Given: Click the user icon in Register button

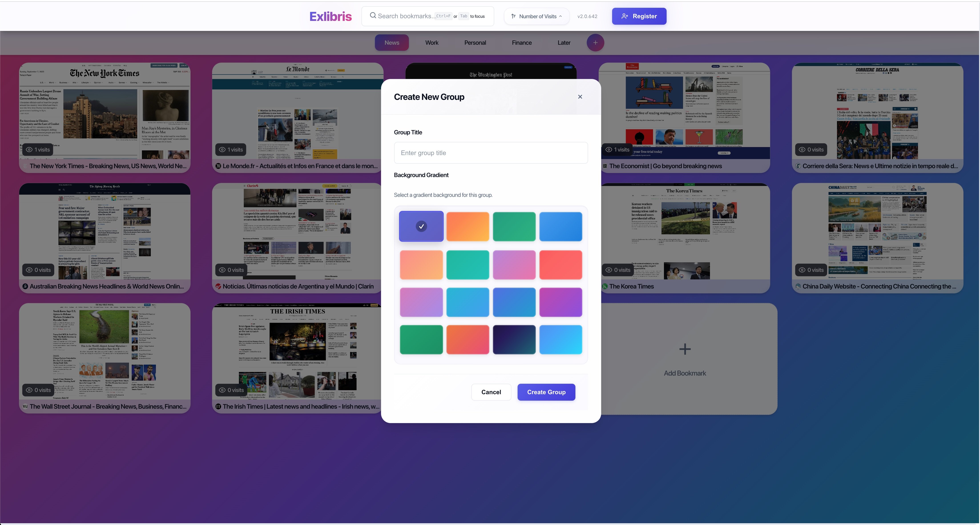Looking at the screenshot, I should pos(624,16).
